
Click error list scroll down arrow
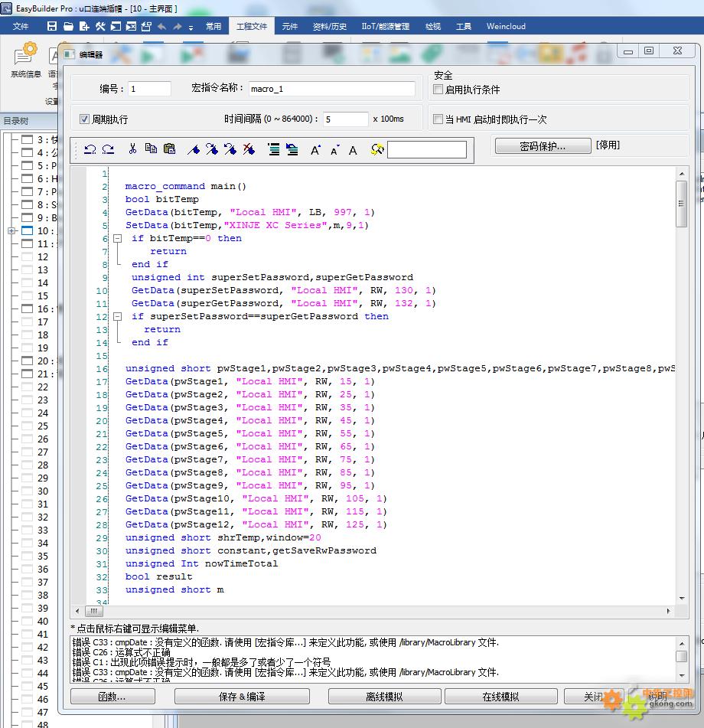click(682, 675)
